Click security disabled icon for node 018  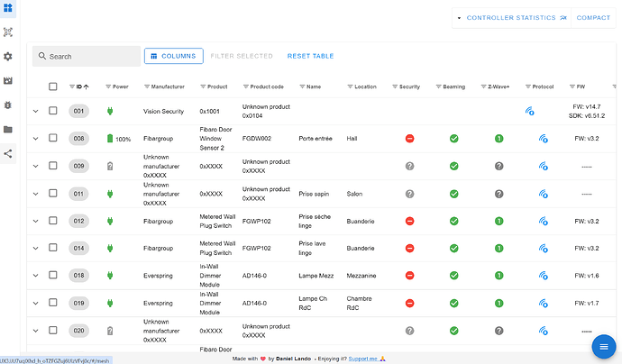point(410,276)
